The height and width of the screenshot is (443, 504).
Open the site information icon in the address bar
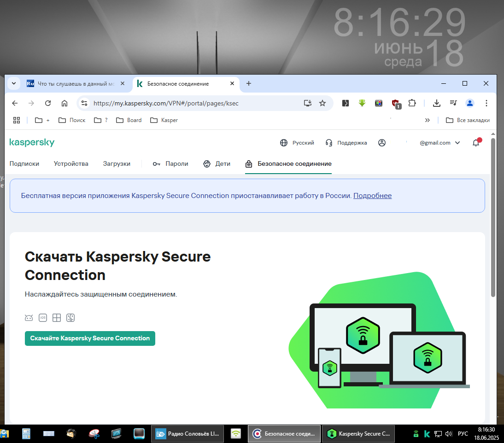(x=84, y=103)
